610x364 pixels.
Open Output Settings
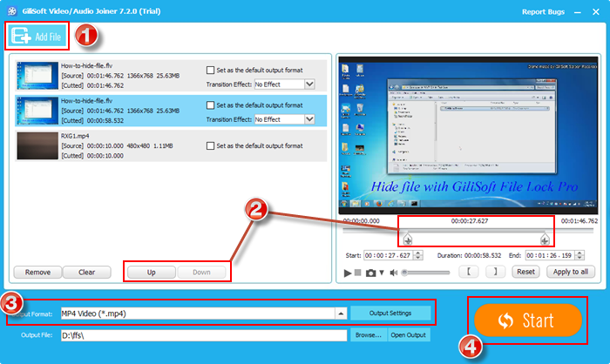pos(391,313)
